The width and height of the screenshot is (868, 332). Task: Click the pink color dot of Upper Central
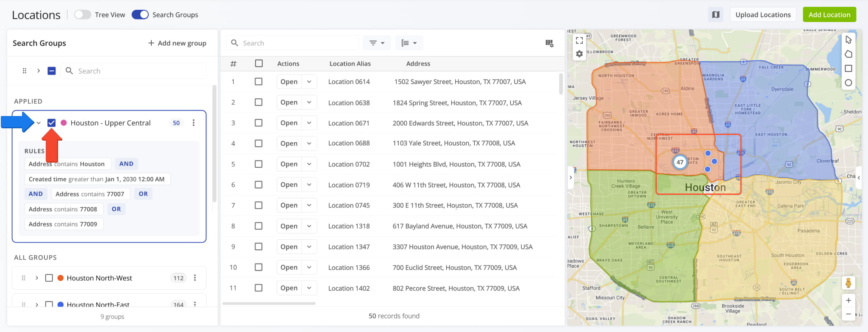(x=64, y=123)
